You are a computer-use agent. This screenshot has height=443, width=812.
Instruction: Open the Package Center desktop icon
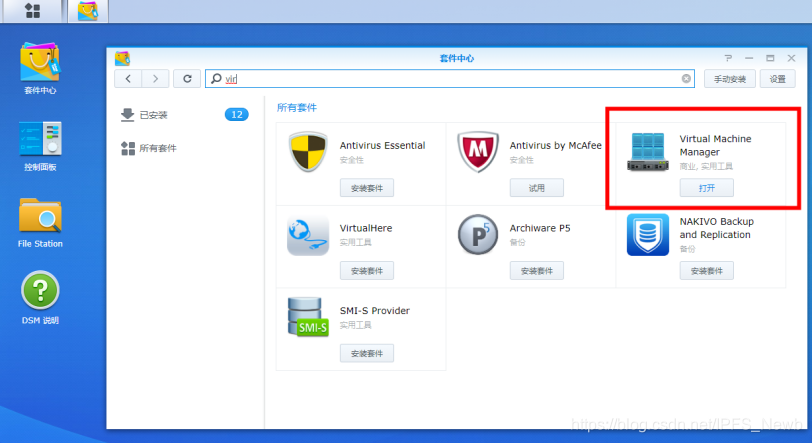[40, 68]
